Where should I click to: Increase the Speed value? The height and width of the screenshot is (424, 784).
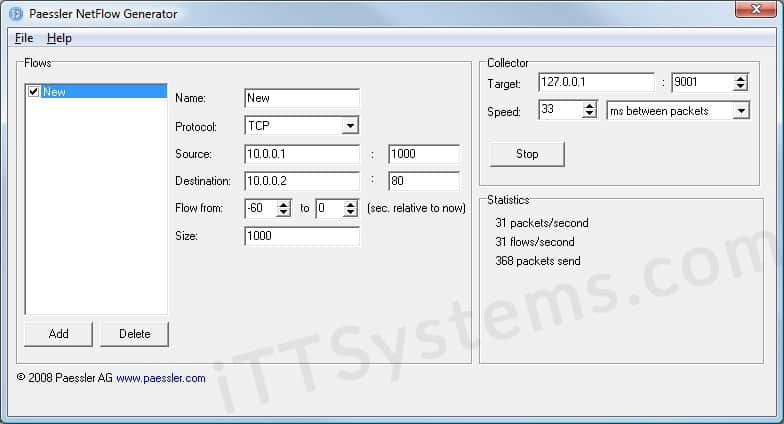tap(590, 106)
